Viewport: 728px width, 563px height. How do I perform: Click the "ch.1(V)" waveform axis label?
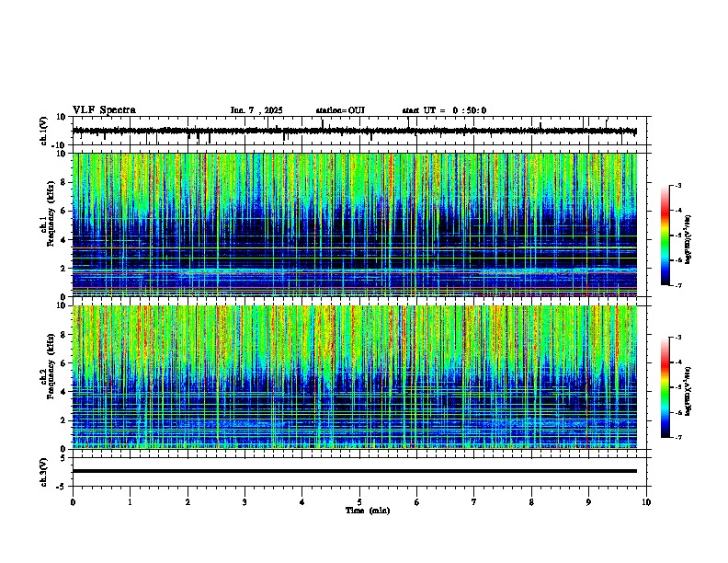point(44,131)
